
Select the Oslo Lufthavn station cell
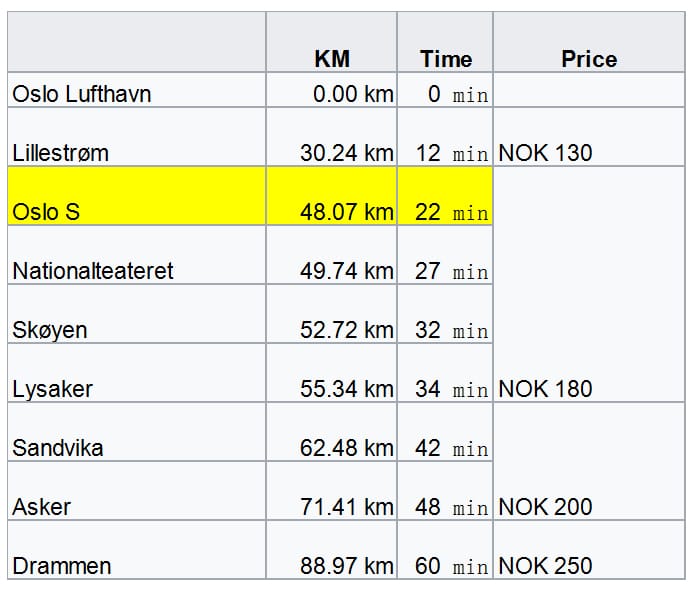click(x=137, y=90)
